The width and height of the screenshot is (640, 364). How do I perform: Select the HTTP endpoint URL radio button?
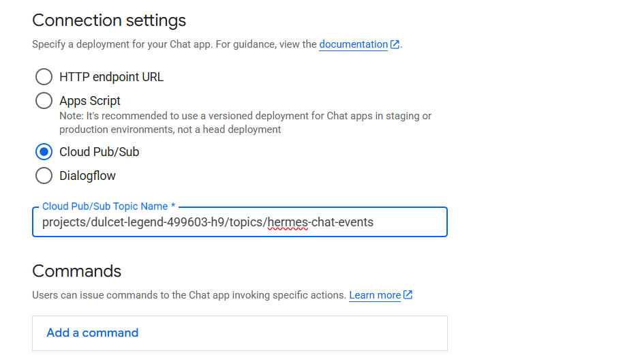click(44, 77)
